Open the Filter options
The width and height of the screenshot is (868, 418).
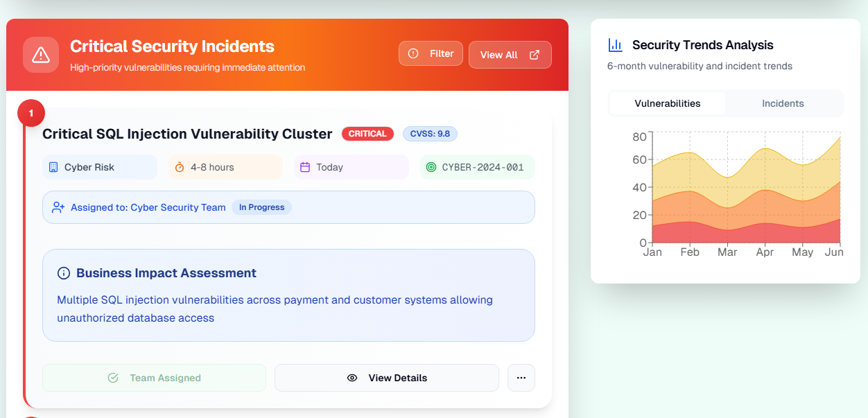431,53
